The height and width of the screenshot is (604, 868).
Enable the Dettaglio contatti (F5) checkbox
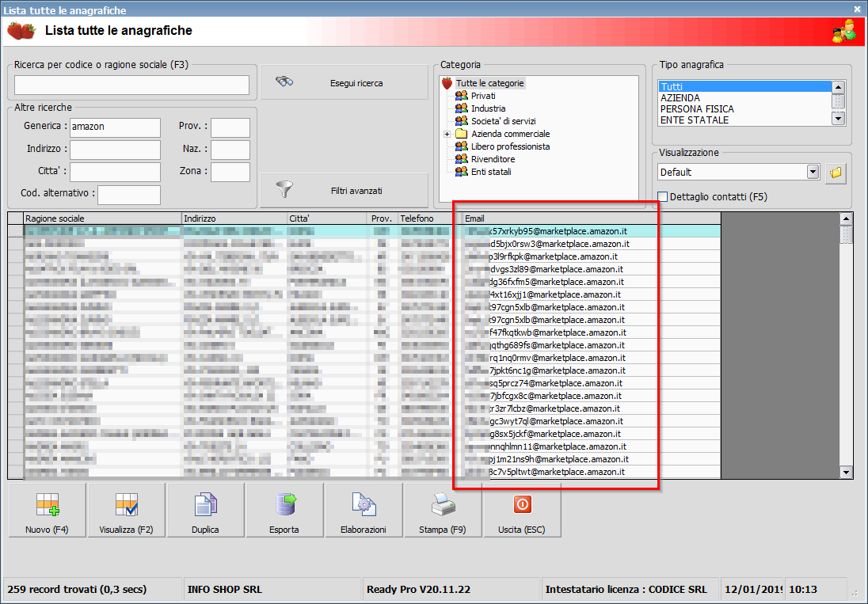pos(662,197)
